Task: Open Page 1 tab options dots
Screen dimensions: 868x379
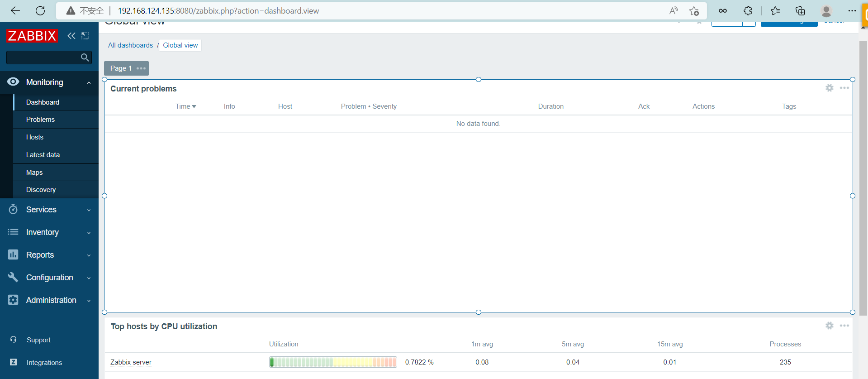Action: pyautogui.click(x=141, y=68)
